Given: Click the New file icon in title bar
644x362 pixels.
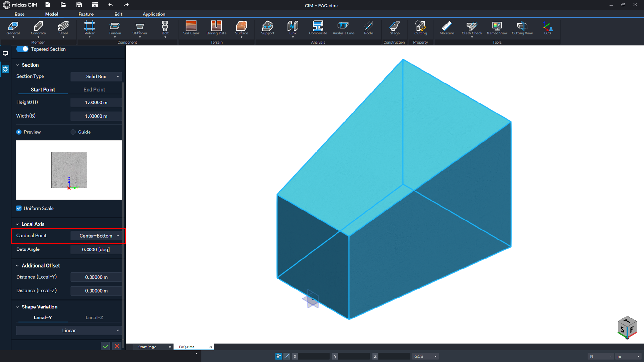Looking at the screenshot, I should pyautogui.click(x=48, y=5).
